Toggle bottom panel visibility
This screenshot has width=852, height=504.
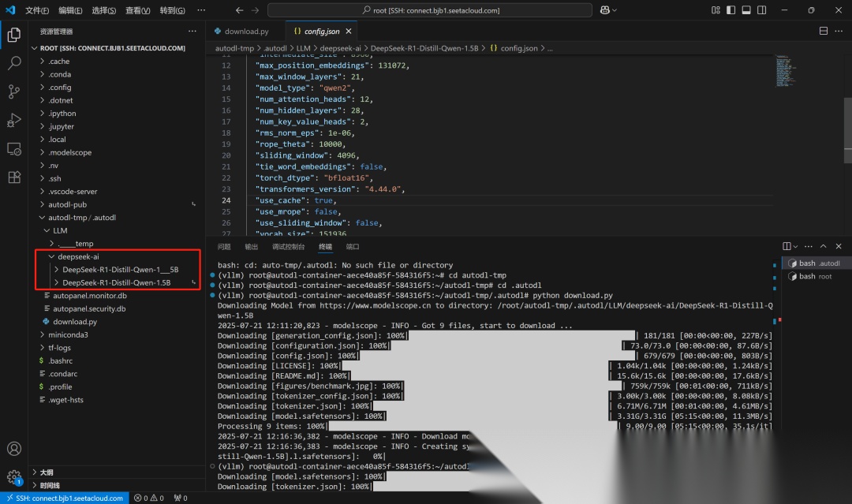tap(746, 10)
